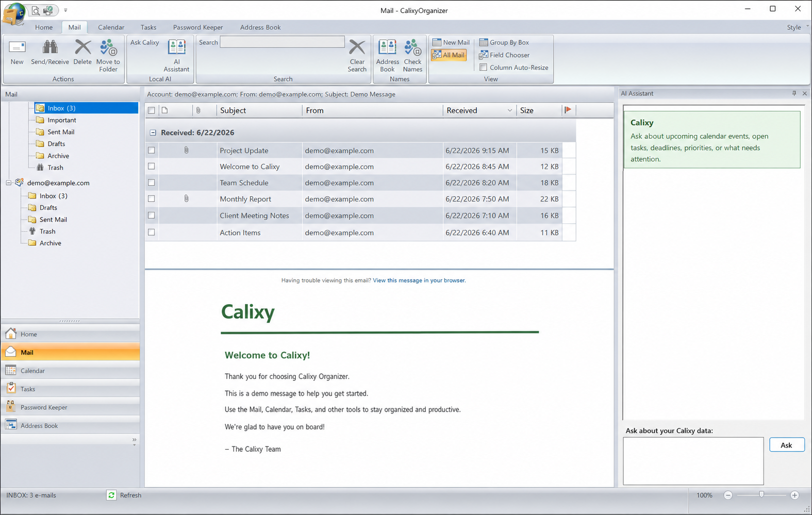Image resolution: width=812 pixels, height=515 pixels.
Task: Enable Column Auto-Resize checkbox
Action: tap(483, 67)
